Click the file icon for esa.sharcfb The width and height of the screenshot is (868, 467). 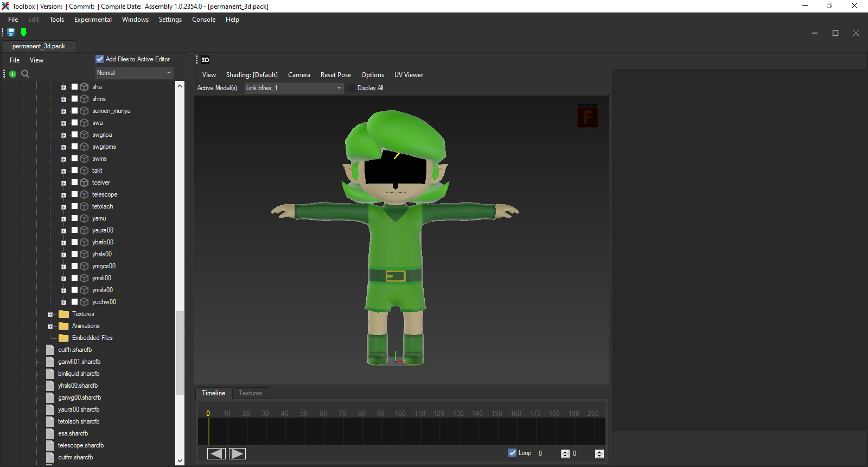click(x=50, y=433)
